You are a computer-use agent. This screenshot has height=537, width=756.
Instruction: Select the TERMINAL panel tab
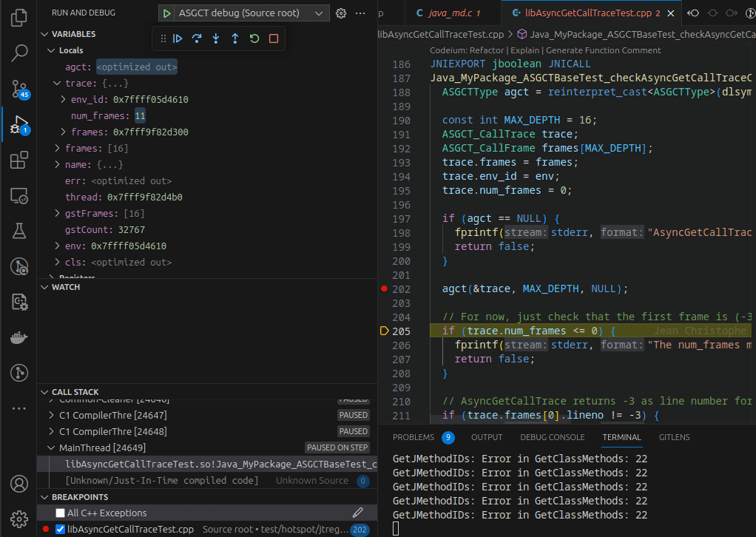(621, 437)
